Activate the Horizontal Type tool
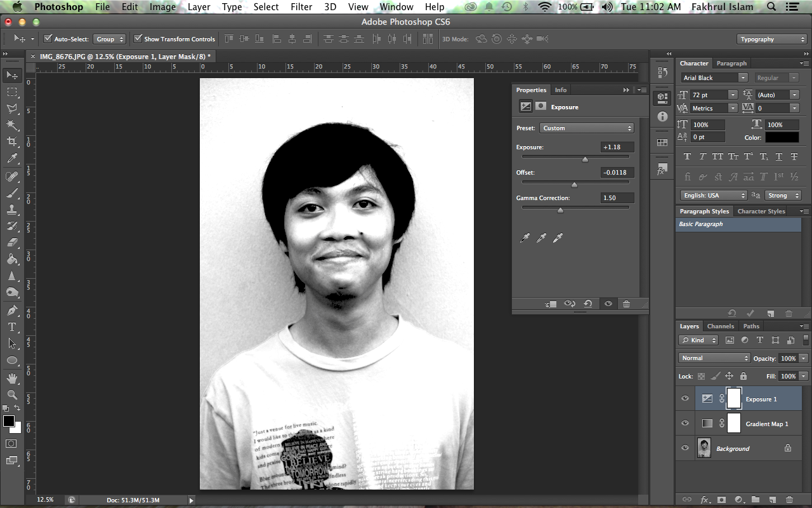812x508 pixels. tap(12, 327)
